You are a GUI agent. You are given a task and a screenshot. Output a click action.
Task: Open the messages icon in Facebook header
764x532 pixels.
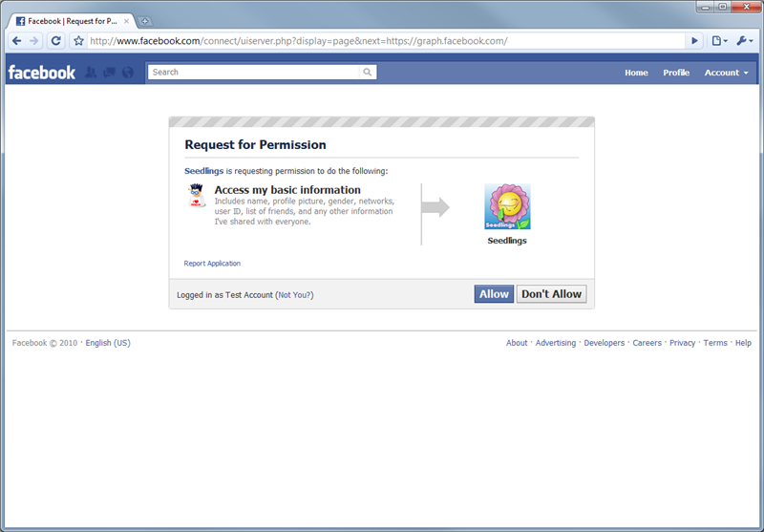tap(109, 72)
